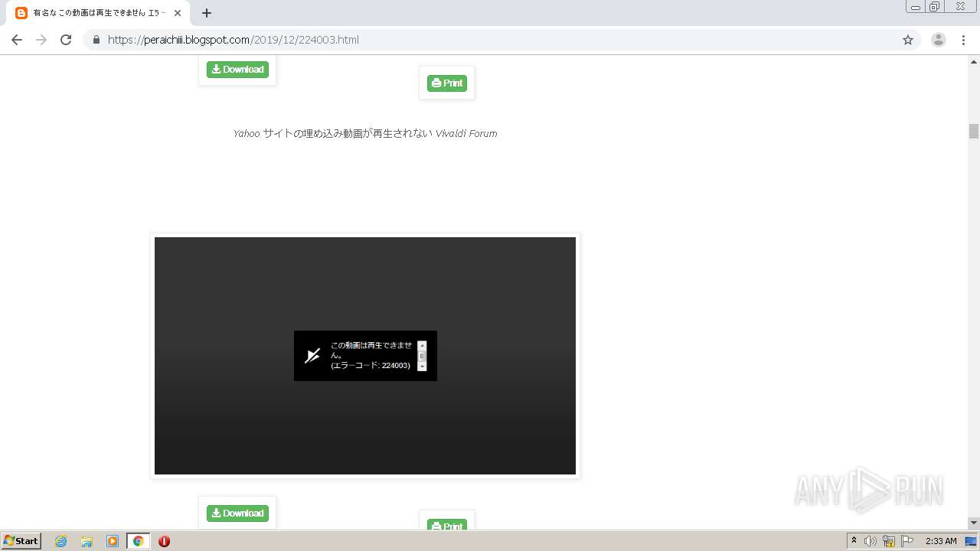Click the upper green Download button
This screenshot has height=551, width=980.
click(237, 70)
